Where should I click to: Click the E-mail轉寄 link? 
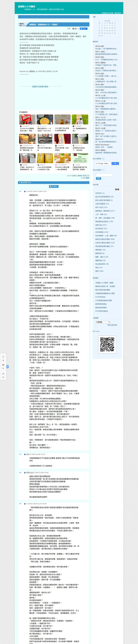point(85,178)
